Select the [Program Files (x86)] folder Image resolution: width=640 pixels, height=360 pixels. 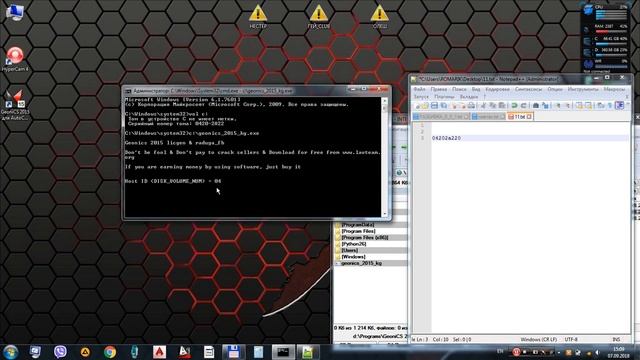[x=365, y=238]
